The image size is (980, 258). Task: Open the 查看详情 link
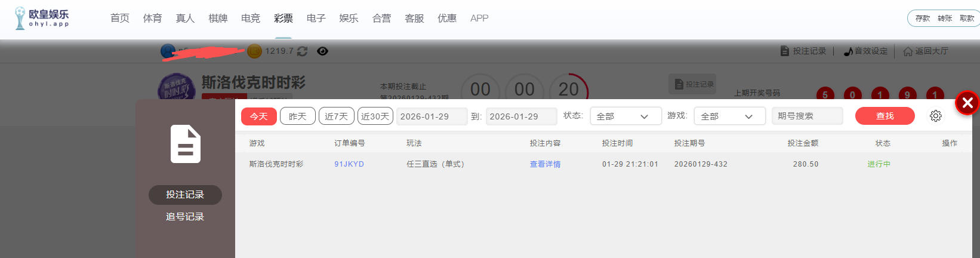(x=545, y=164)
